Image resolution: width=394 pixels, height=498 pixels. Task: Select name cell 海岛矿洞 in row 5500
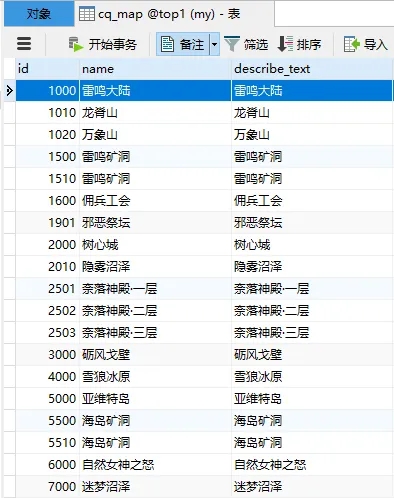pos(155,421)
